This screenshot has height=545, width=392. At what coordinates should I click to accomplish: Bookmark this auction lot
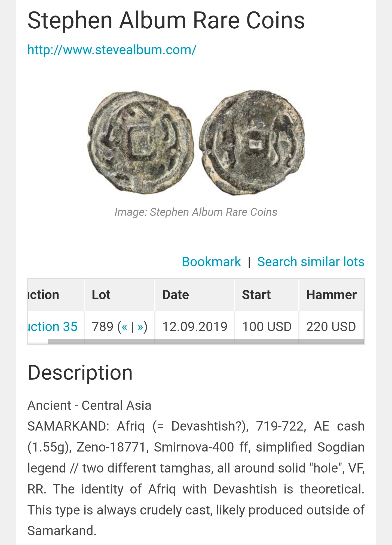point(211,262)
